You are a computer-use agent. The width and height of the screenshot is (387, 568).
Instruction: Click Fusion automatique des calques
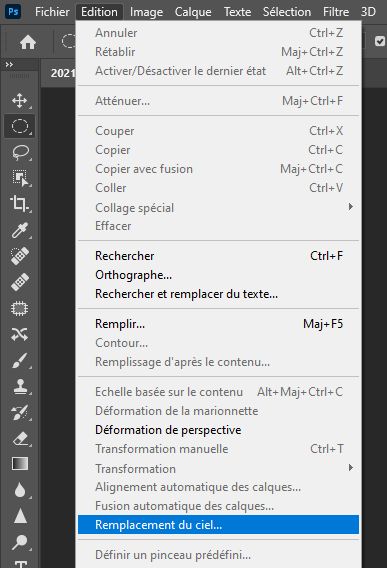click(219, 506)
